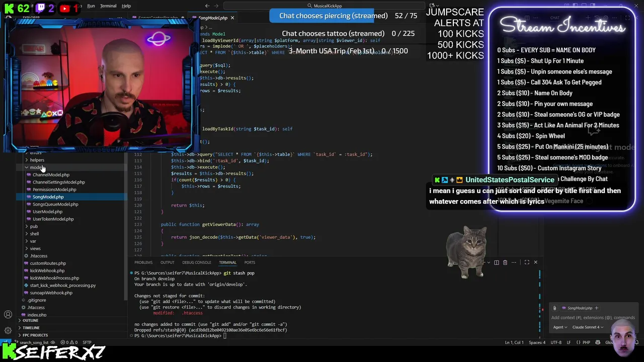
Task: Open UserModel.php file
Action: point(47,212)
